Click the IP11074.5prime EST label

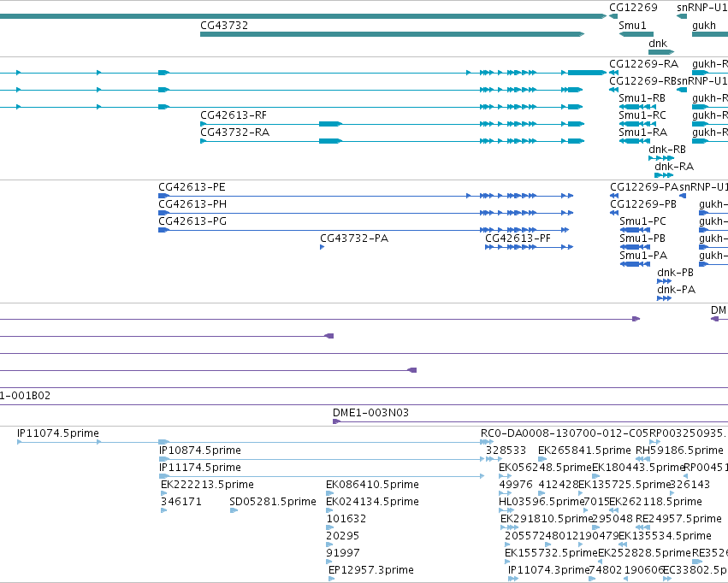pyautogui.click(x=58, y=433)
